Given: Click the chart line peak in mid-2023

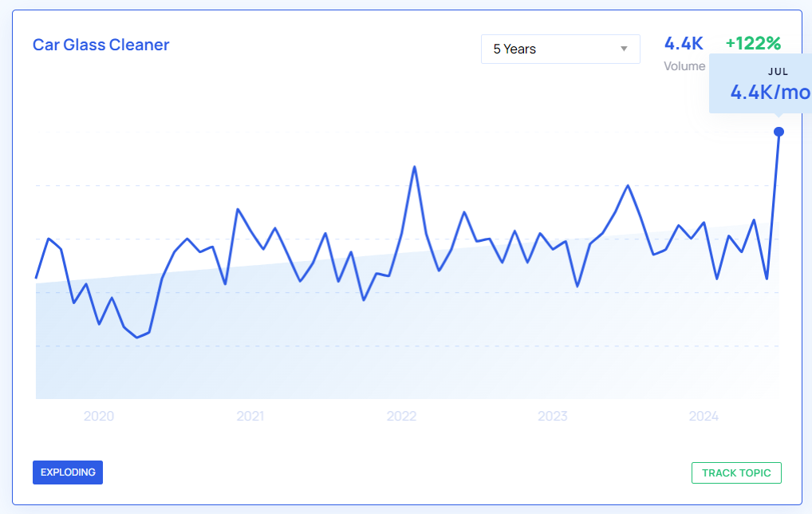Looking at the screenshot, I should point(629,186).
